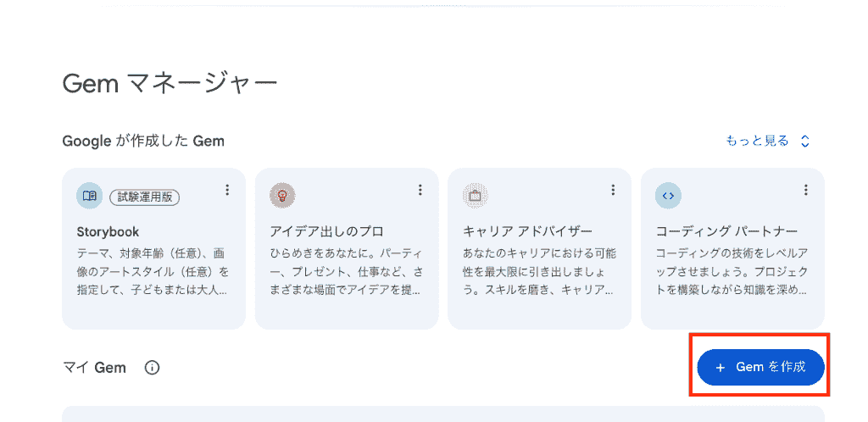Click the Storybook book icon

(89, 196)
